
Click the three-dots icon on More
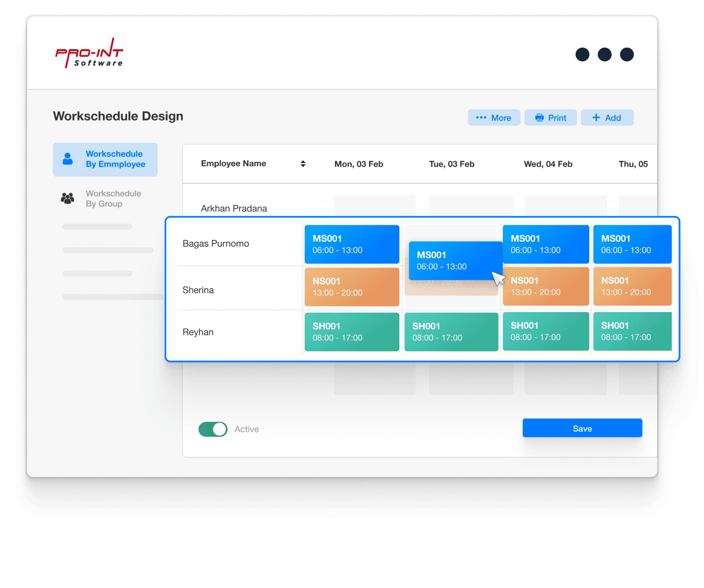point(481,117)
